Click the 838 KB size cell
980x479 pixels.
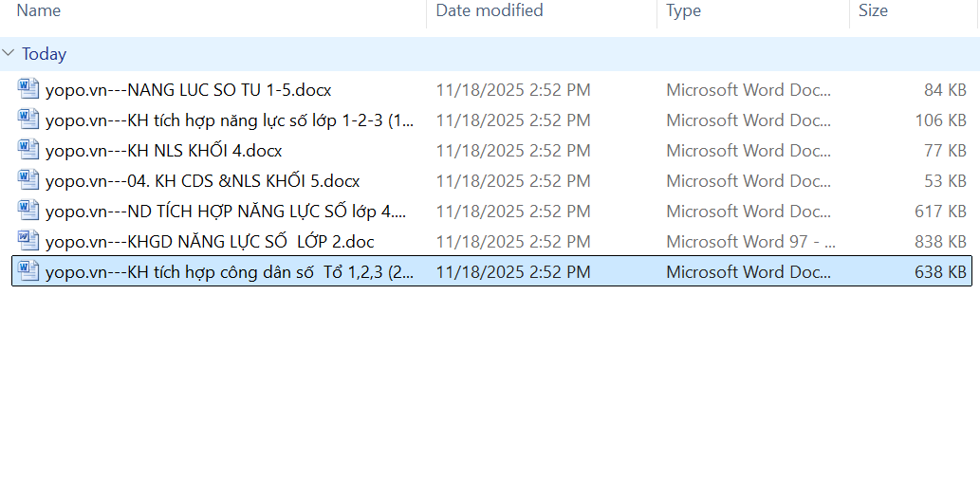[x=941, y=242]
